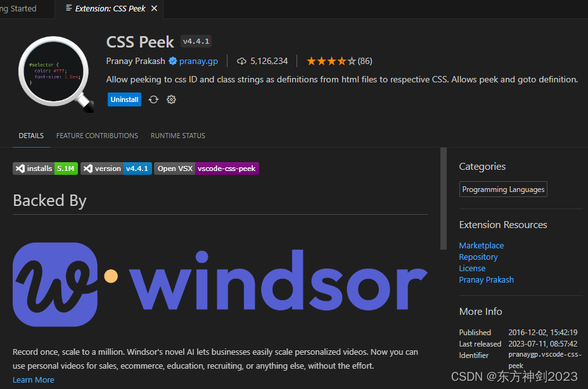This screenshot has height=389, width=588.
Task: Click the Extension: CSS Peek editor tab
Action: click(x=109, y=9)
